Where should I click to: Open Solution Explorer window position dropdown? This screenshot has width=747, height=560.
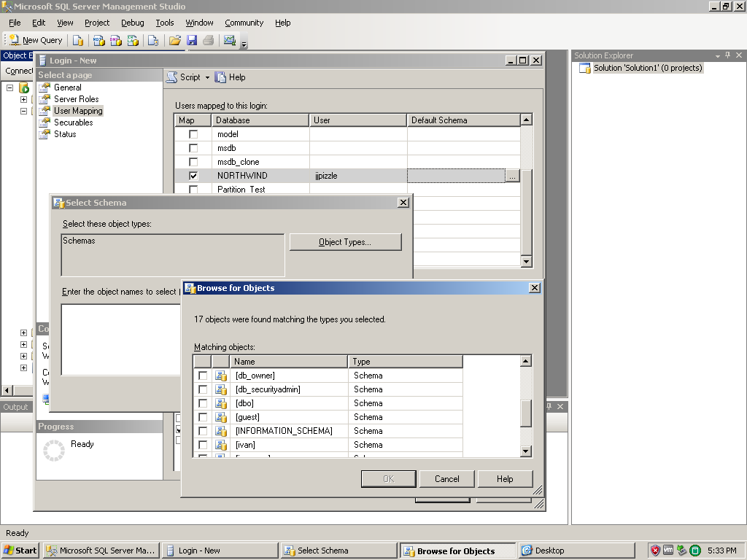718,55
